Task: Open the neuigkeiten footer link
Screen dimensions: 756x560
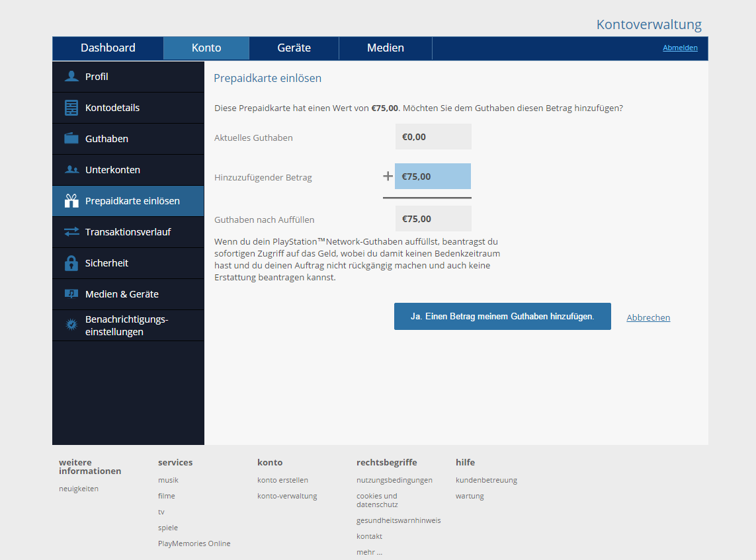Action: coord(79,489)
